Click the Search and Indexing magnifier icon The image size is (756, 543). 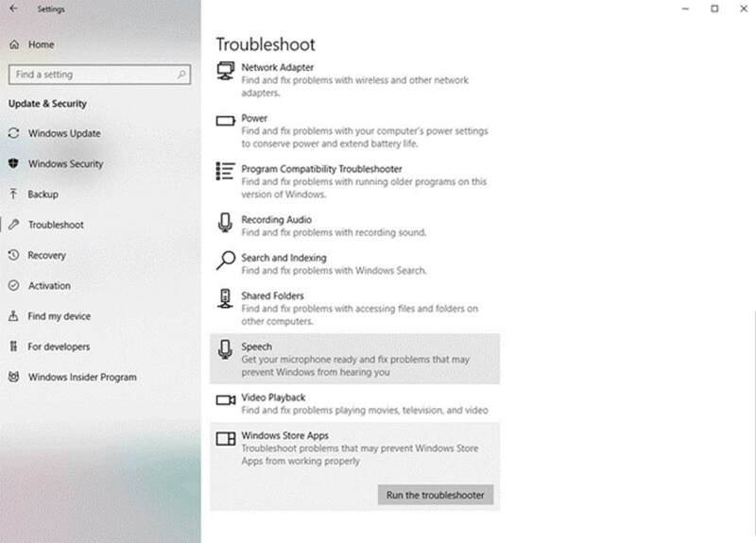point(225,261)
